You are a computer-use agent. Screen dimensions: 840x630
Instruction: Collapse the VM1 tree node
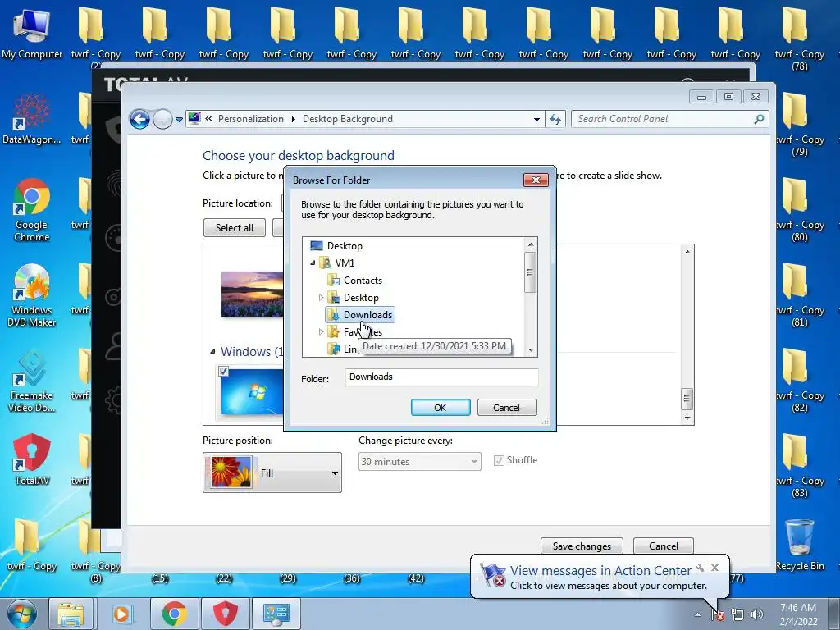click(313, 263)
